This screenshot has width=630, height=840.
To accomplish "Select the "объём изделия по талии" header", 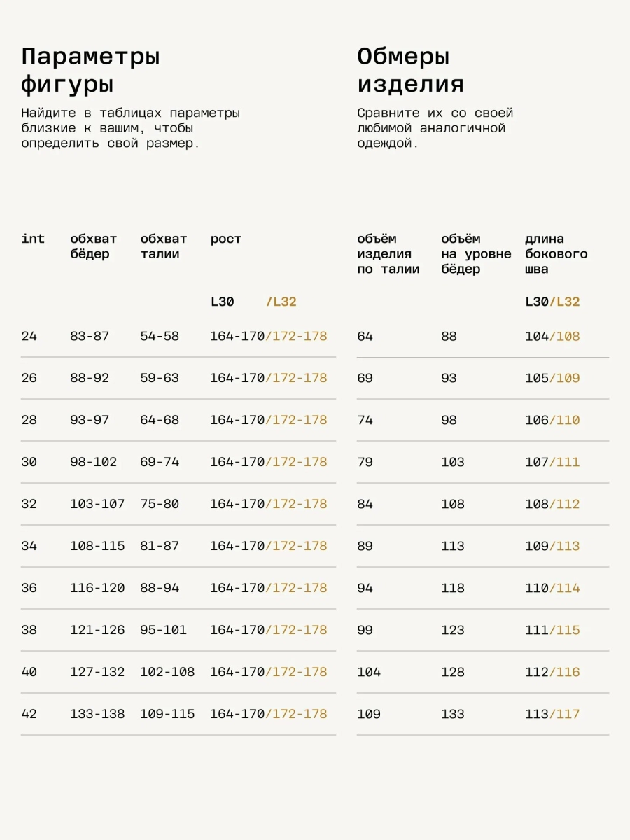I will point(388,253).
